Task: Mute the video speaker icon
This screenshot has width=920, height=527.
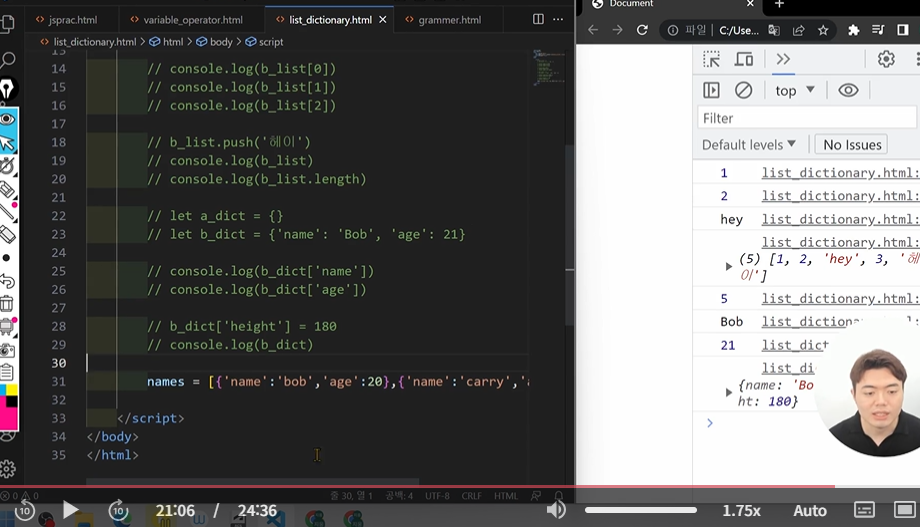Action: [556, 510]
